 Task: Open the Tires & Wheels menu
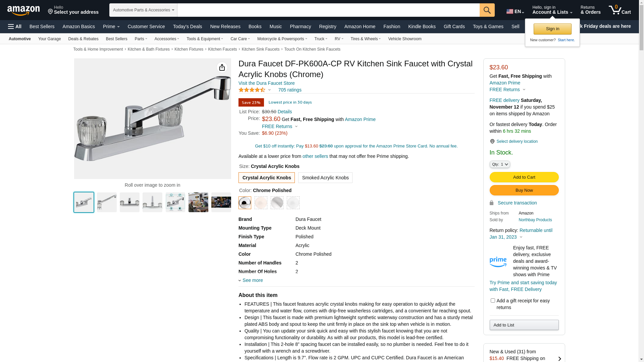pyautogui.click(x=365, y=39)
